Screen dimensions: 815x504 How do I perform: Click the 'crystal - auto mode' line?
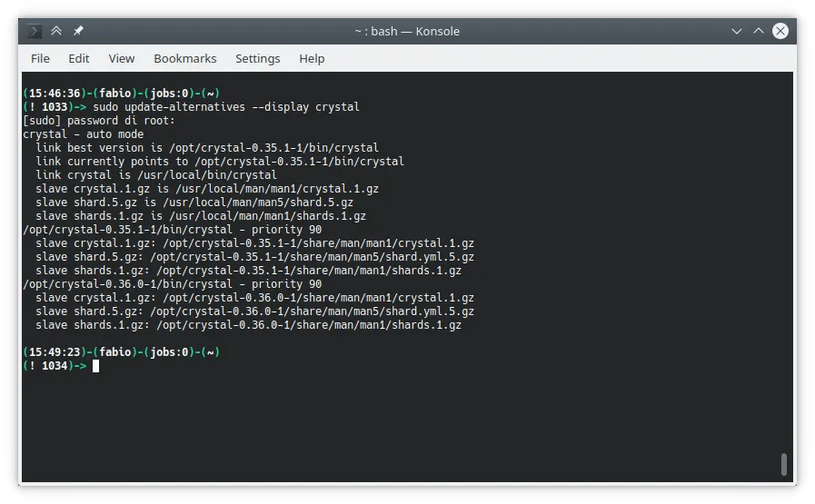84,134
